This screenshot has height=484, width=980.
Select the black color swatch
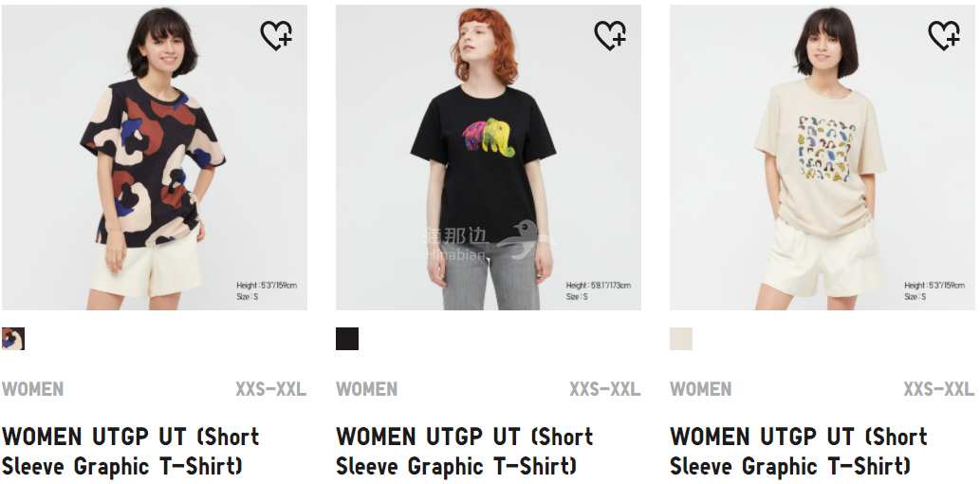[347, 339]
